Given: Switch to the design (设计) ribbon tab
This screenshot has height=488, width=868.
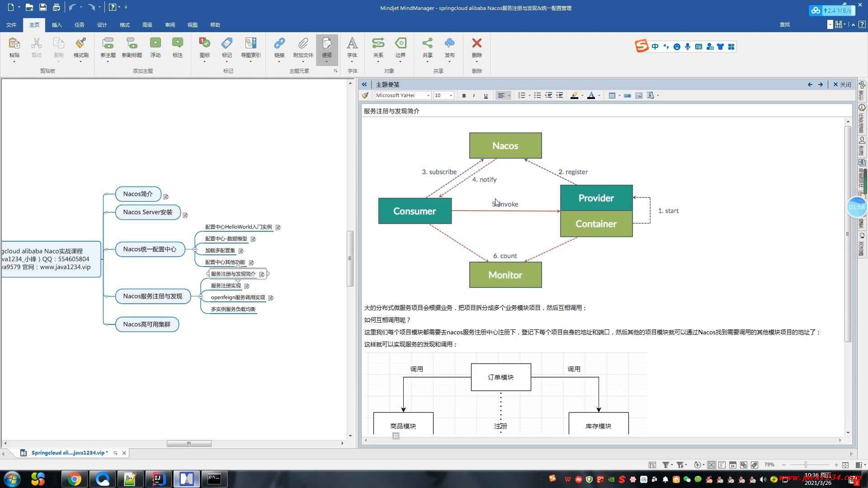Looking at the screenshot, I should coord(102,25).
